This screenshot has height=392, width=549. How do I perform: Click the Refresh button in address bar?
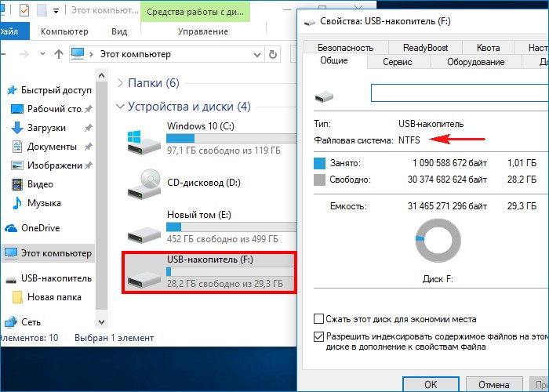pos(272,55)
